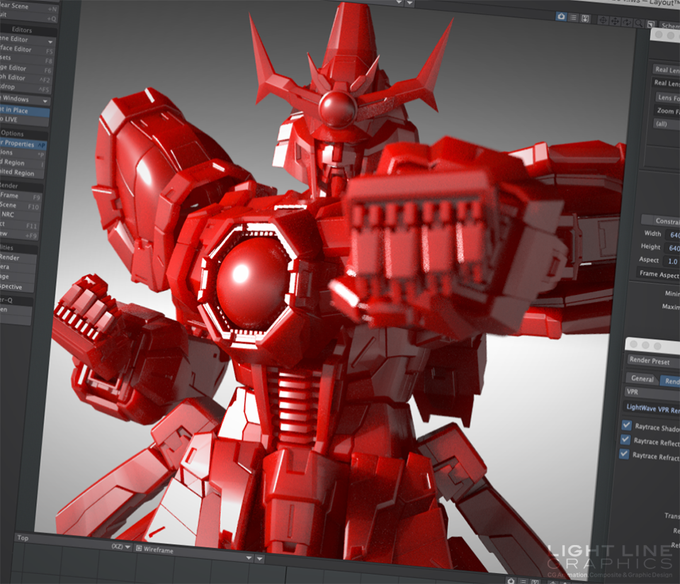Click the viewport rotate icon

coord(627,22)
